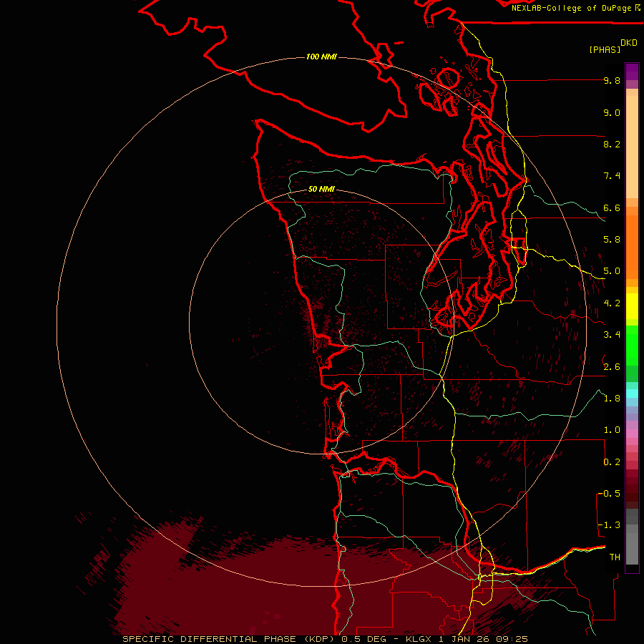Click the cyan segment of the color bar

[632, 394]
